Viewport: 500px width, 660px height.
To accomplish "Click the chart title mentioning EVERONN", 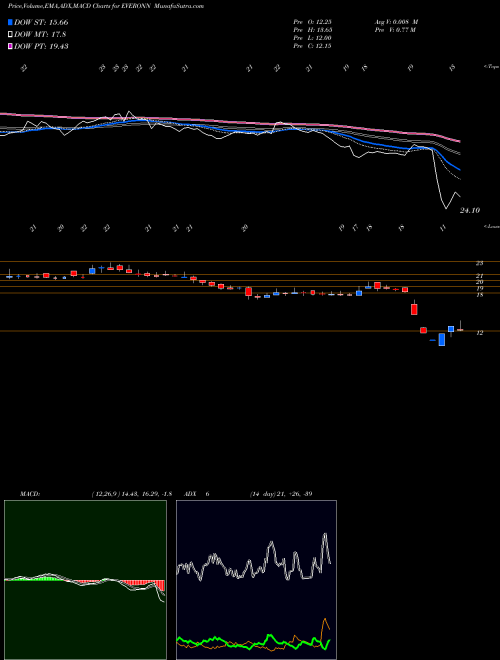I will pos(106,7).
